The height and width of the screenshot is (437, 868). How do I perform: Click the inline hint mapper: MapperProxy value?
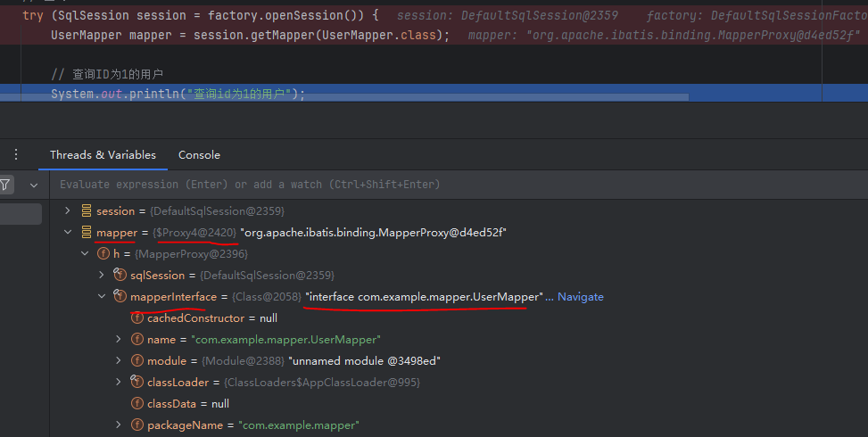(665, 36)
